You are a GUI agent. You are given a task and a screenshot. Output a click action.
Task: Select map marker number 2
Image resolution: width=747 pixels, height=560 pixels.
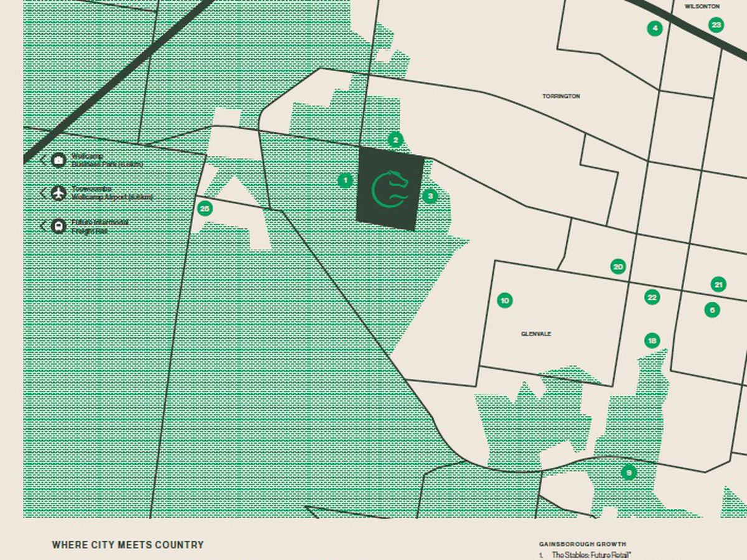point(395,140)
